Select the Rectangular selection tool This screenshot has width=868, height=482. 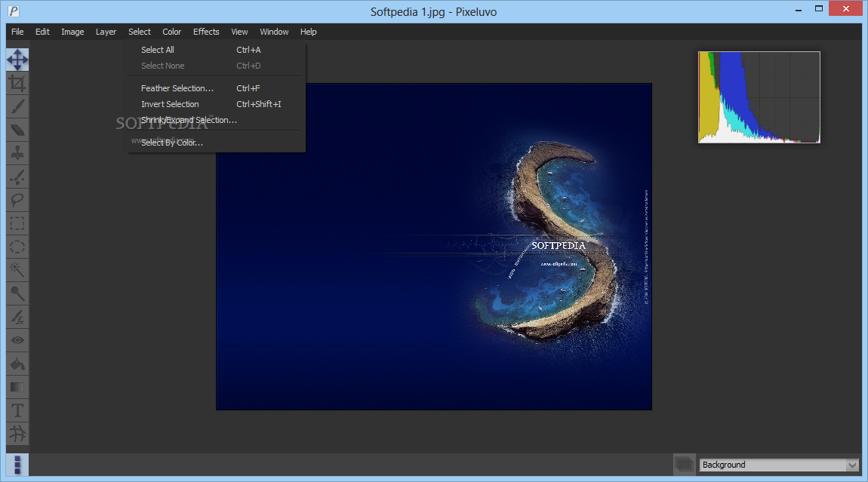pyautogui.click(x=17, y=223)
